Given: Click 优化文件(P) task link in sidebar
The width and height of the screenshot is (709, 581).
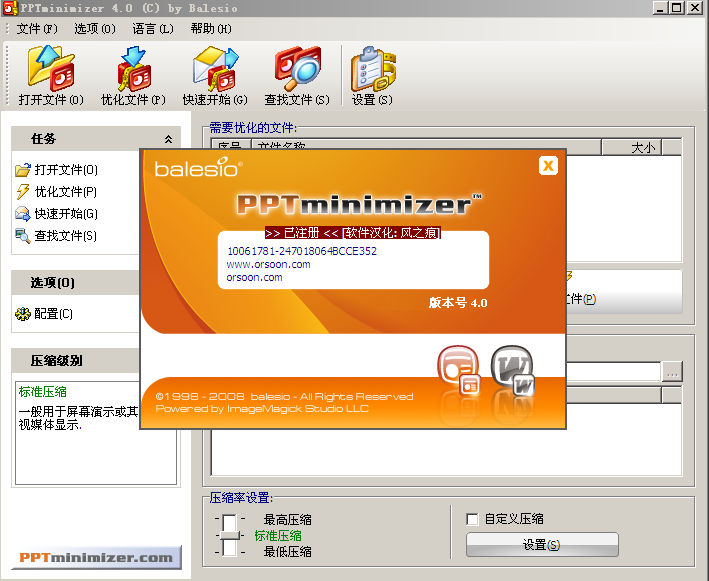Looking at the screenshot, I should click(x=66, y=192).
